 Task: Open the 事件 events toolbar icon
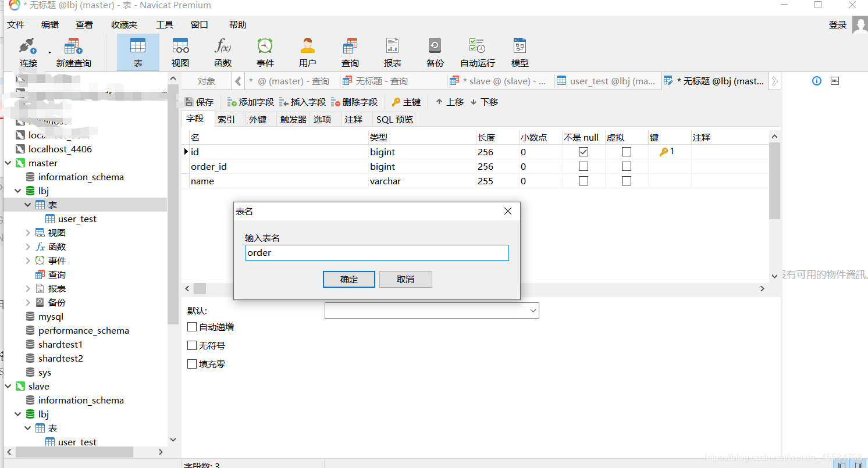point(265,52)
